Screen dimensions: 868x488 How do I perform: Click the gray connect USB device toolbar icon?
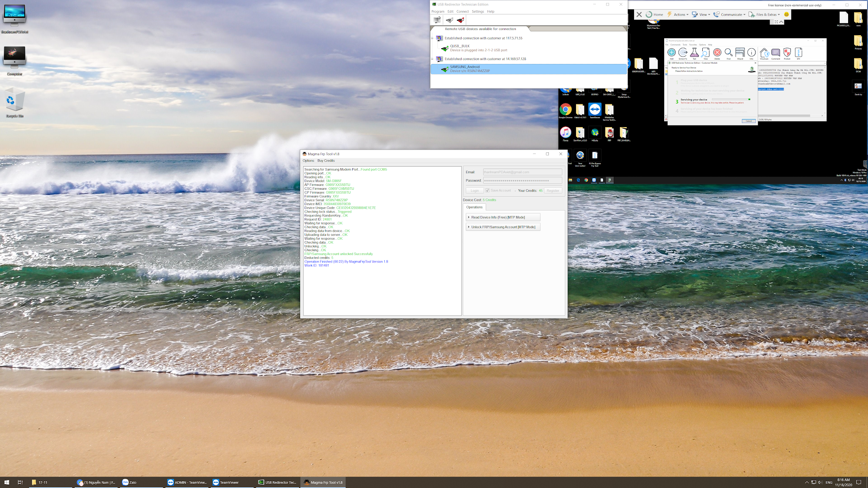(x=449, y=20)
